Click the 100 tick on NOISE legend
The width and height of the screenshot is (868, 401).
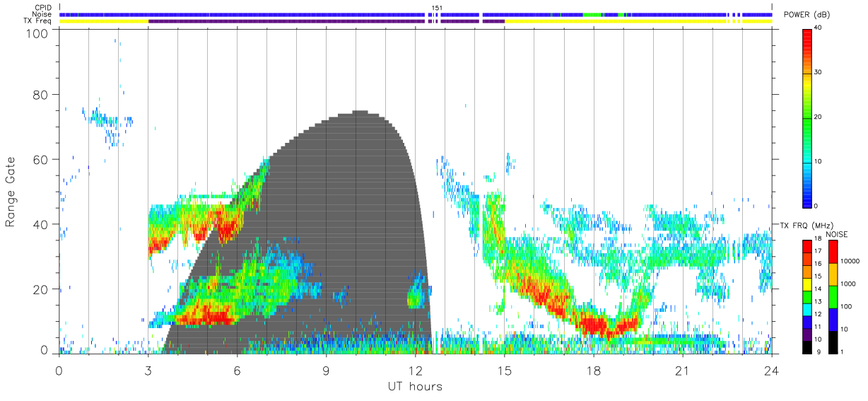pyautogui.click(x=847, y=307)
